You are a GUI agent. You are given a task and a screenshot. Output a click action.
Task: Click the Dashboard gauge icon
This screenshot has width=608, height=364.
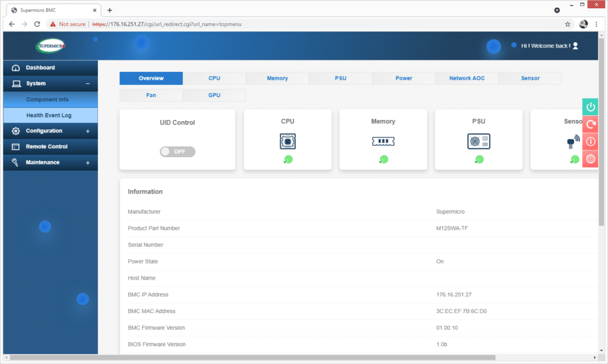click(15, 68)
